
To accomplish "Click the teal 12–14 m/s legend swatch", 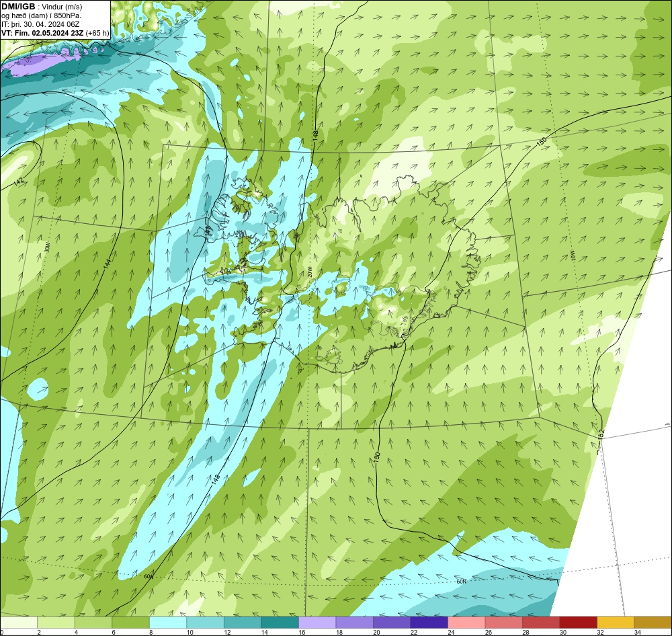I will (x=243, y=623).
